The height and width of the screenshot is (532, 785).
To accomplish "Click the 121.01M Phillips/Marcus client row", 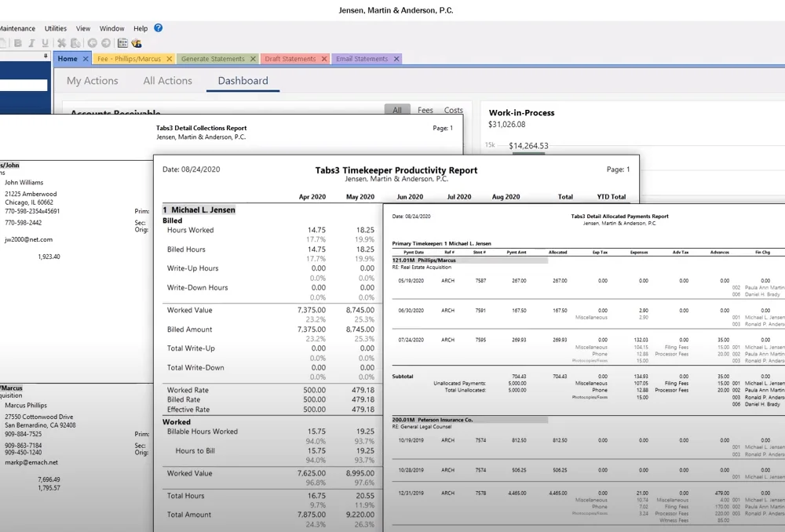I will pyautogui.click(x=469, y=261).
